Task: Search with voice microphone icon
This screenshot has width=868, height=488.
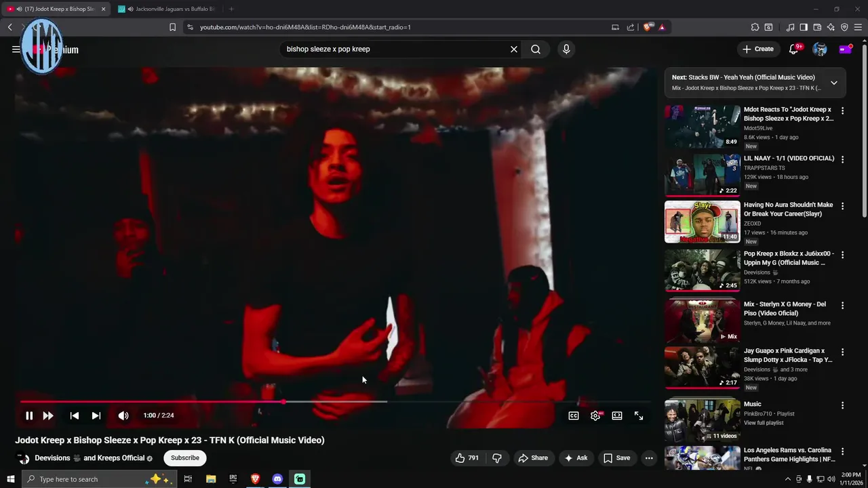Action: point(566,49)
